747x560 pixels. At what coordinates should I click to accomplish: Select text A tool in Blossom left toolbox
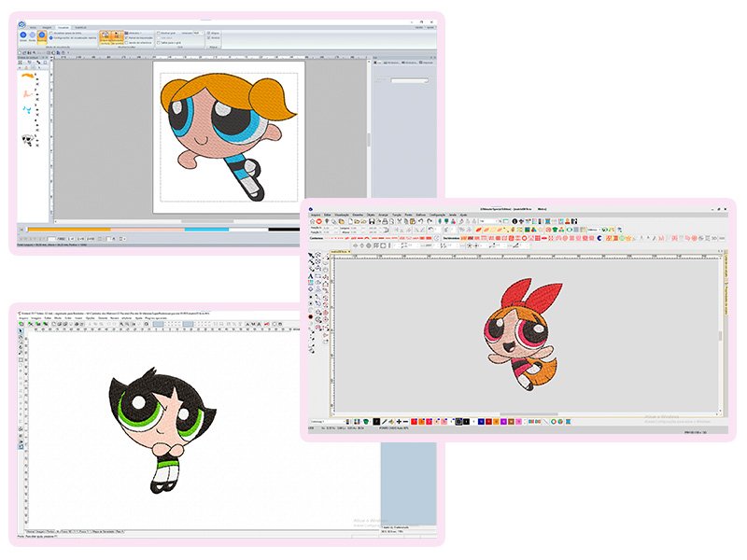[x=311, y=275]
